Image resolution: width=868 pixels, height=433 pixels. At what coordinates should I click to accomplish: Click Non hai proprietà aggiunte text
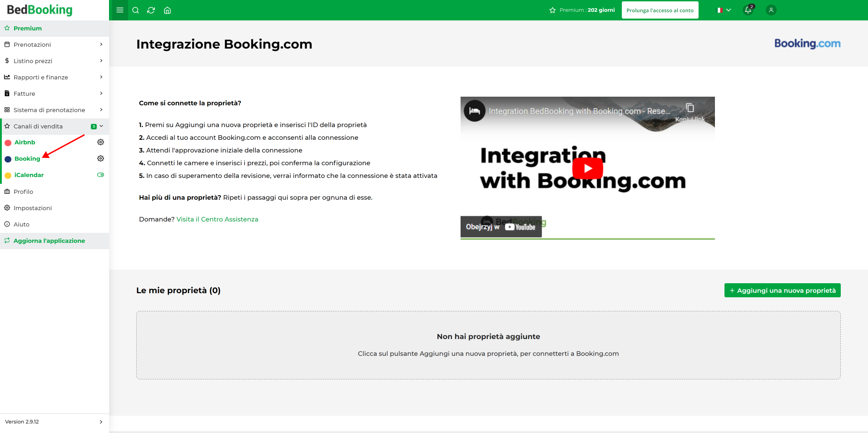(x=488, y=336)
